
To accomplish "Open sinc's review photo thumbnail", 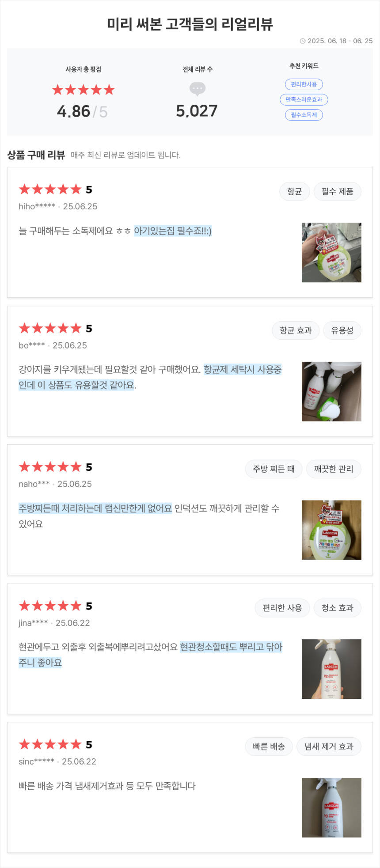I will click(x=331, y=807).
